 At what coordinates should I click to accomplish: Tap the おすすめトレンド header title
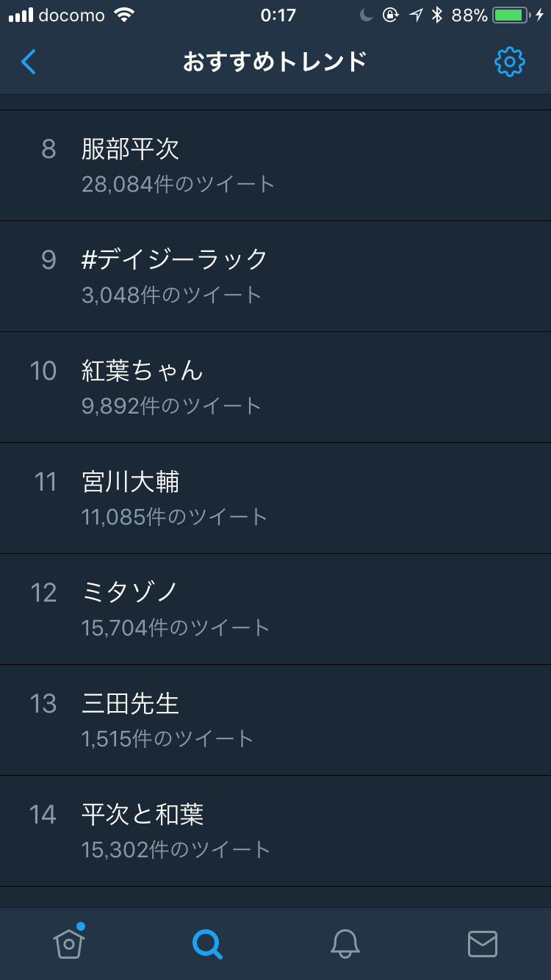point(275,62)
